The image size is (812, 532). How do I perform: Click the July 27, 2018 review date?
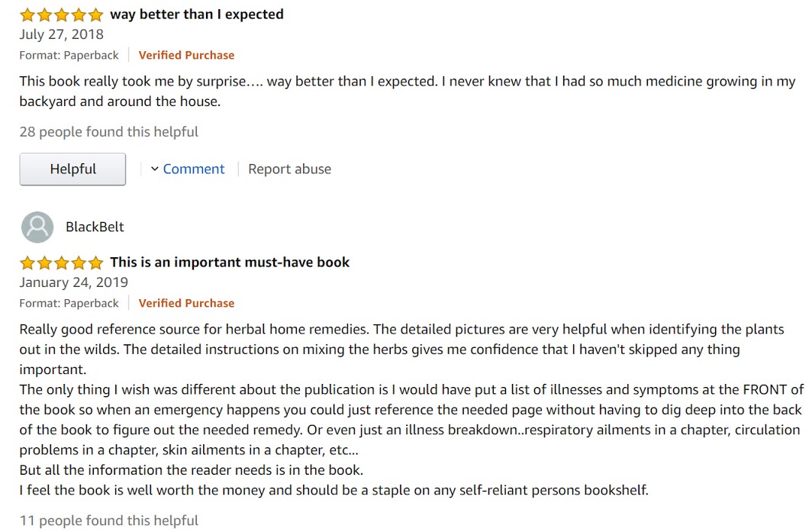(x=62, y=34)
